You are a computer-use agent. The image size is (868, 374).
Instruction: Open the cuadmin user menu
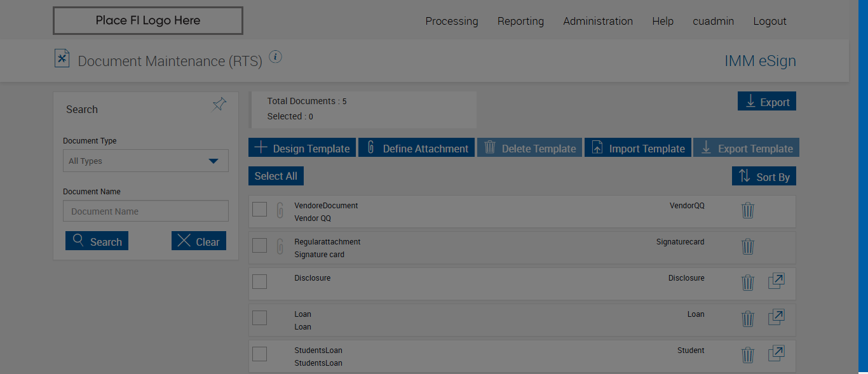point(713,21)
